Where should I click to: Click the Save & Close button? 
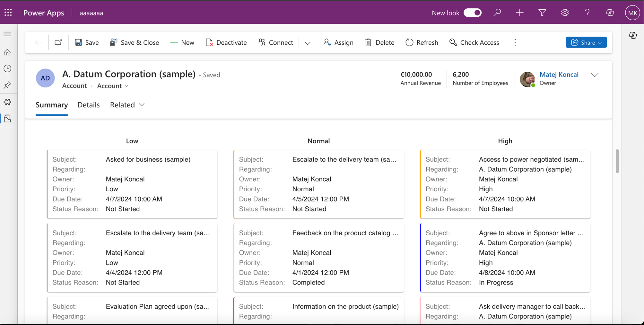(x=135, y=42)
